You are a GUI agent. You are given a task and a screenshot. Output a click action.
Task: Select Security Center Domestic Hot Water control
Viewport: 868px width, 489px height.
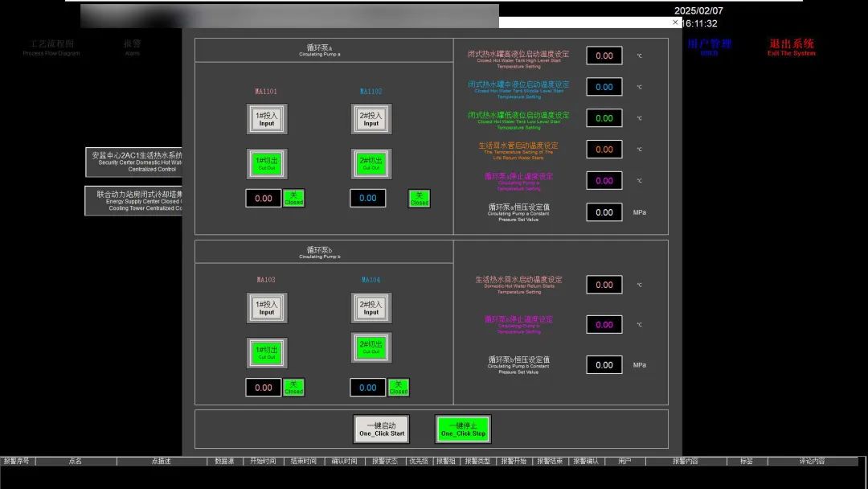point(134,162)
